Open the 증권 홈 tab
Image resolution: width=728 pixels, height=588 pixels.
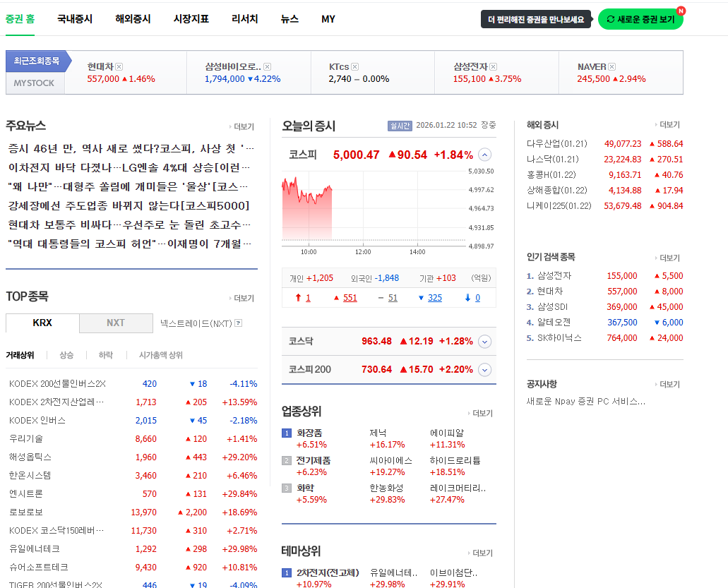pos(20,19)
